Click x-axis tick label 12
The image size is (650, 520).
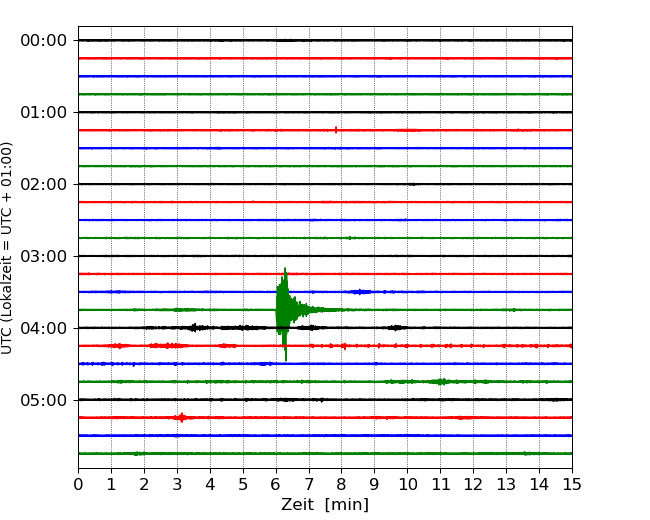tap(473, 484)
